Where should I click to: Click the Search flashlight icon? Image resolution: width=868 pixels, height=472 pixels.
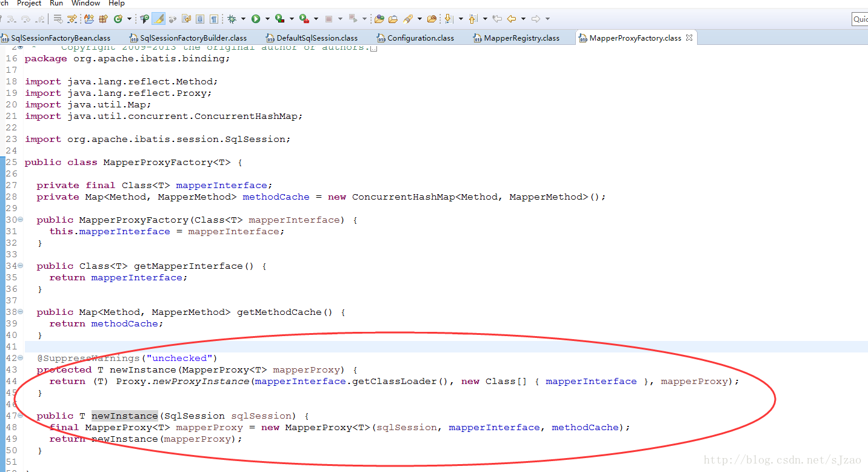tap(408, 19)
